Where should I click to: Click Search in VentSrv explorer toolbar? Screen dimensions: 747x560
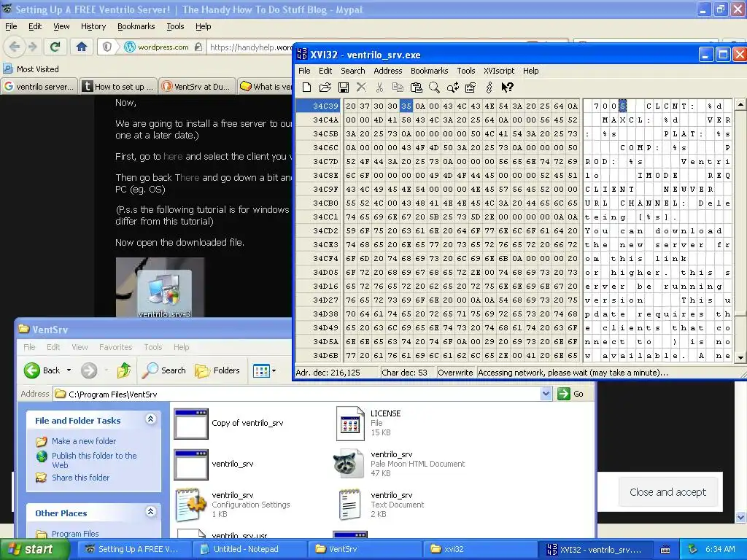164,370
